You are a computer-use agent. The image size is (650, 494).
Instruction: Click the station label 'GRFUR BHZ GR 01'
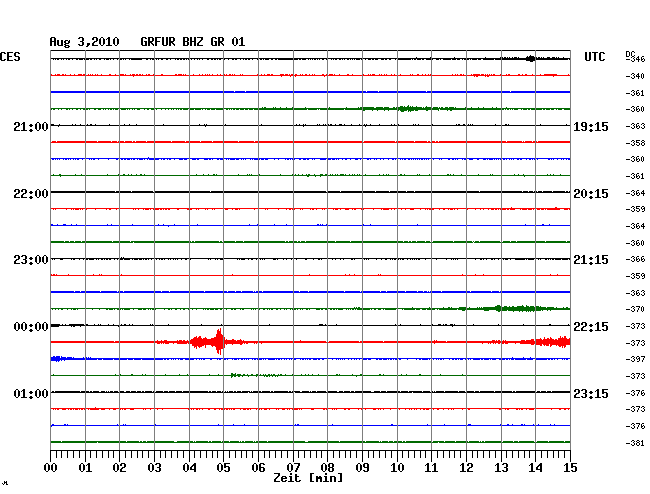(x=192, y=42)
